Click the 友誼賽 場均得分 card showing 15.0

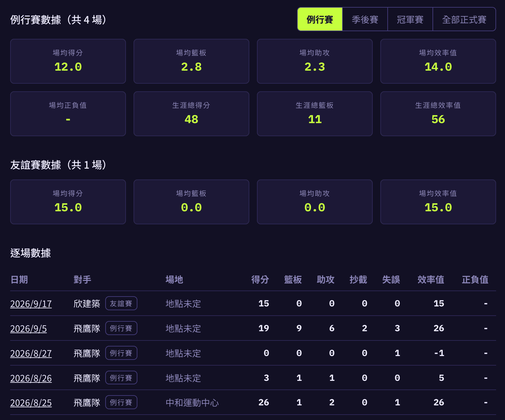tap(68, 202)
